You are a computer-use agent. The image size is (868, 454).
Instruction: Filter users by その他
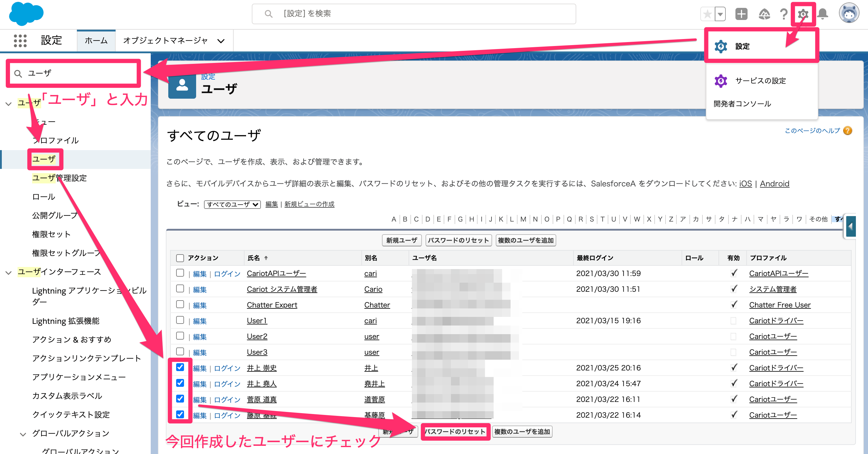coord(818,219)
